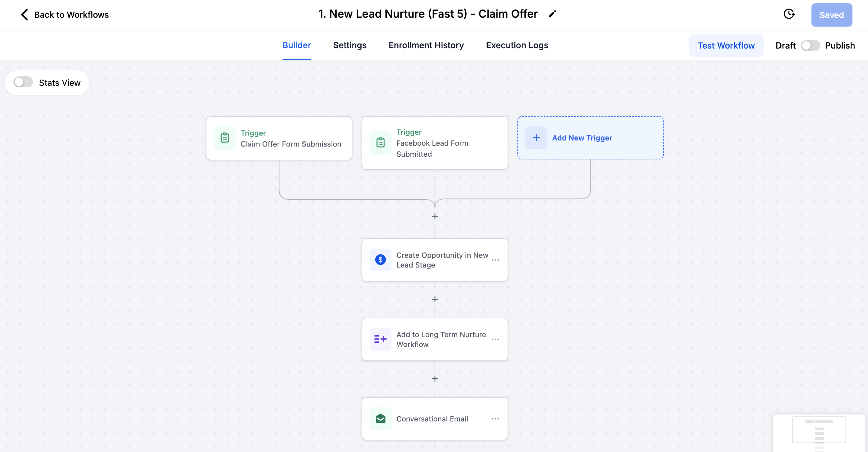Viewport: 868px width, 452px height.
Task: Click the canvas minimap thumbnail
Action: (x=819, y=430)
